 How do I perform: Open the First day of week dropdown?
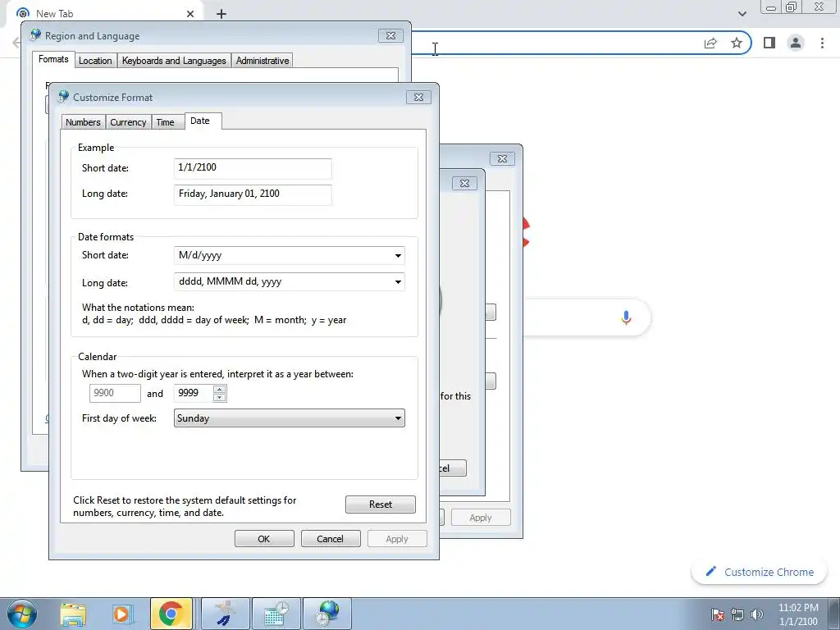click(290, 418)
